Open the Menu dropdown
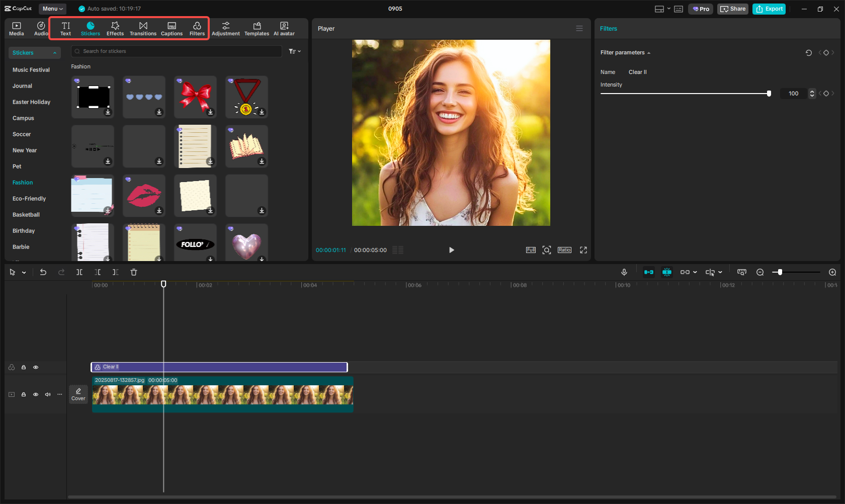This screenshot has height=504, width=845. coord(52,9)
